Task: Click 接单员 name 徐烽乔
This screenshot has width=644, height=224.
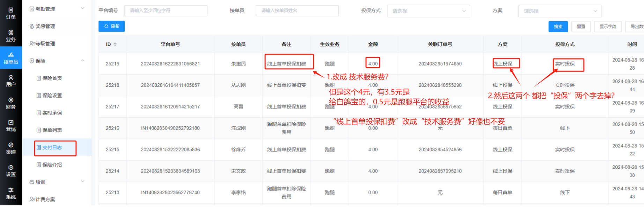Action: (239, 149)
